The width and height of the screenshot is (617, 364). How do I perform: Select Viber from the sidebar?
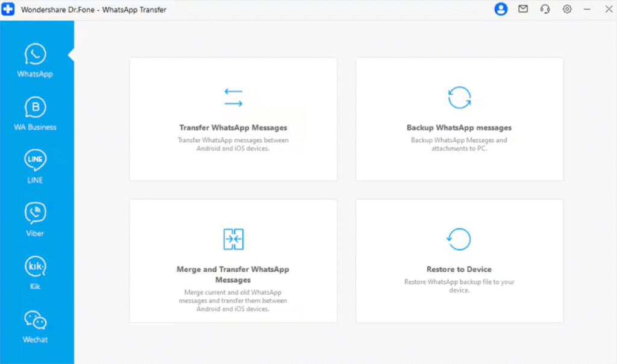click(35, 212)
